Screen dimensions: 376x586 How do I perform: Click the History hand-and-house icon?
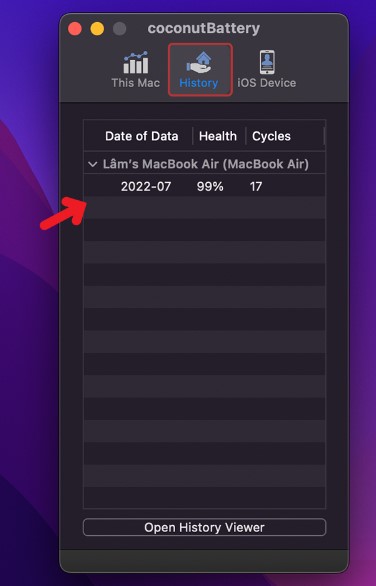tap(199, 62)
